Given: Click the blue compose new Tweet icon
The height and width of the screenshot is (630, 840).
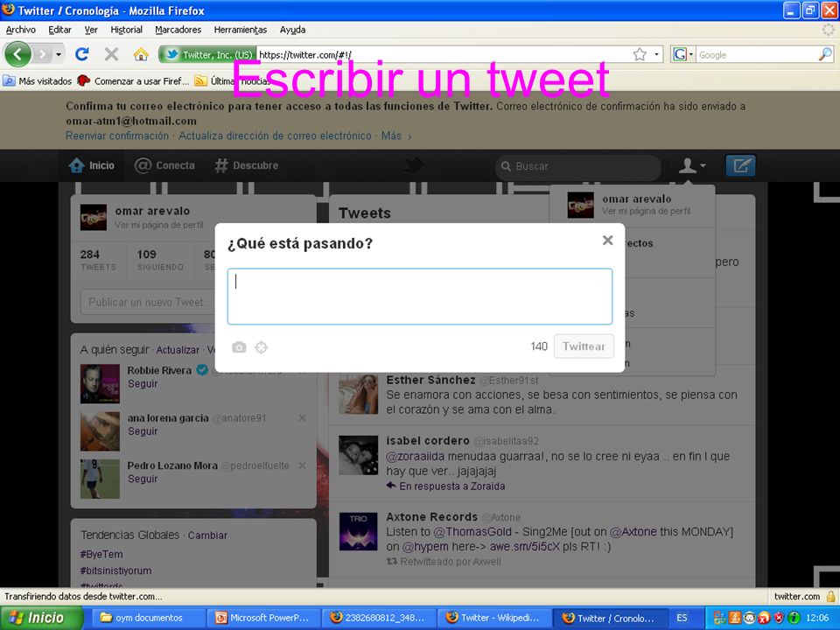Looking at the screenshot, I should (x=741, y=165).
